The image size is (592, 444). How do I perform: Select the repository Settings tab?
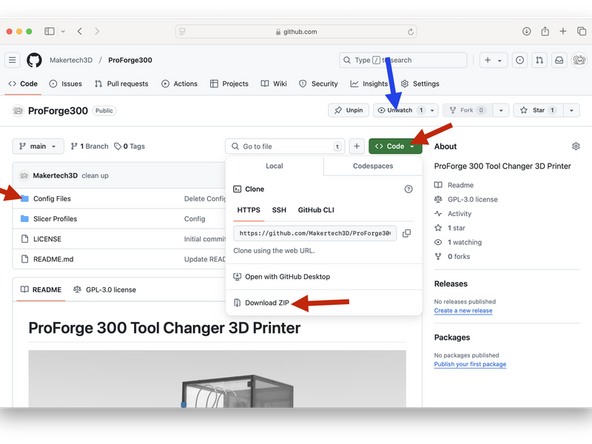(420, 84)
